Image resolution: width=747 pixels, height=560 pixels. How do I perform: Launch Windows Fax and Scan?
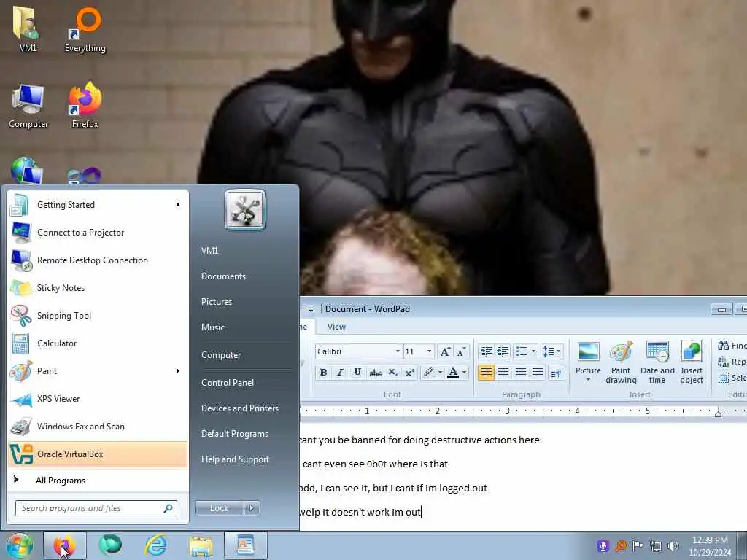coord(98,426)
